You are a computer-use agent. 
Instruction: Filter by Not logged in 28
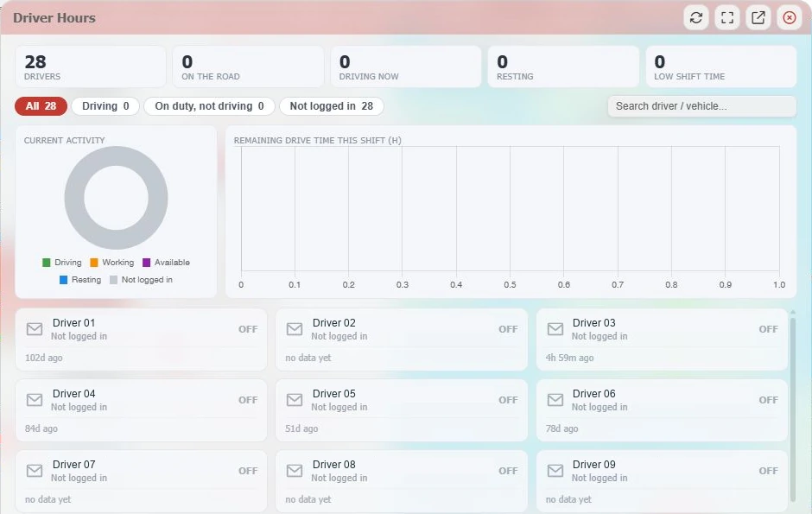tap(332, 106)
